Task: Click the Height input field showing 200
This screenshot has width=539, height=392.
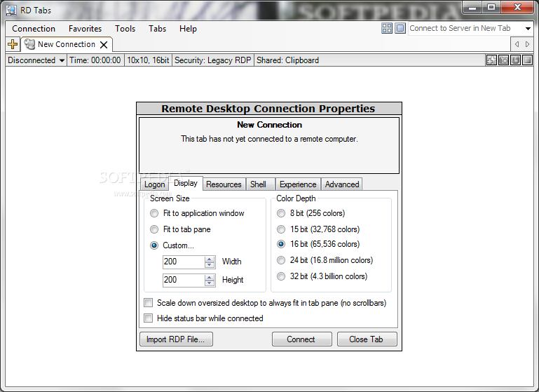Action: [184, 280]
